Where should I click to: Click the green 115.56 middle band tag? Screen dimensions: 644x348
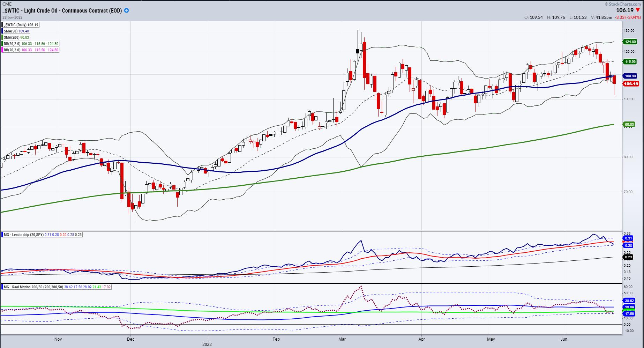pos(630,61)
